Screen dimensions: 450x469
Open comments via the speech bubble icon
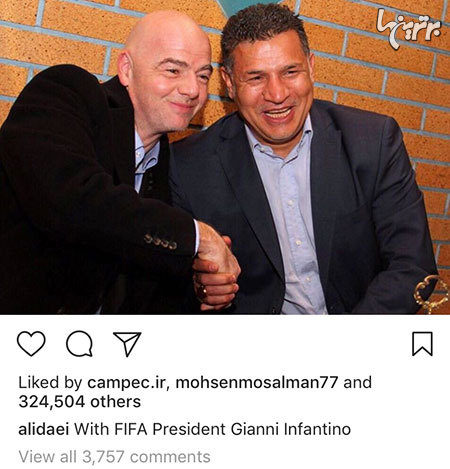tap(80, 344)
